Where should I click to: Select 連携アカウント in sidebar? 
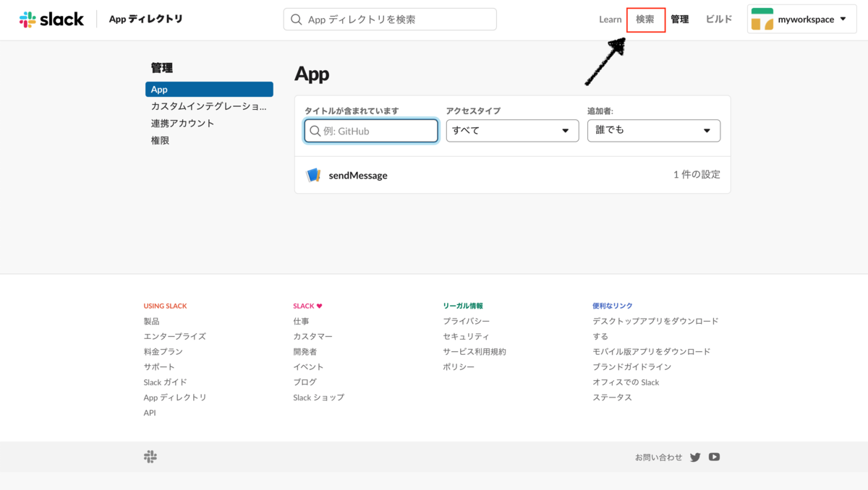182,123
